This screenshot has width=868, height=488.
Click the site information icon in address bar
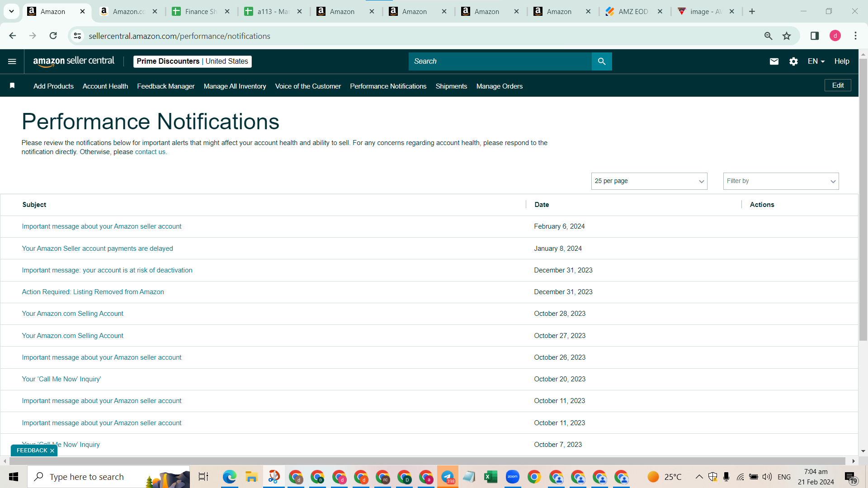tap(78, 36)
